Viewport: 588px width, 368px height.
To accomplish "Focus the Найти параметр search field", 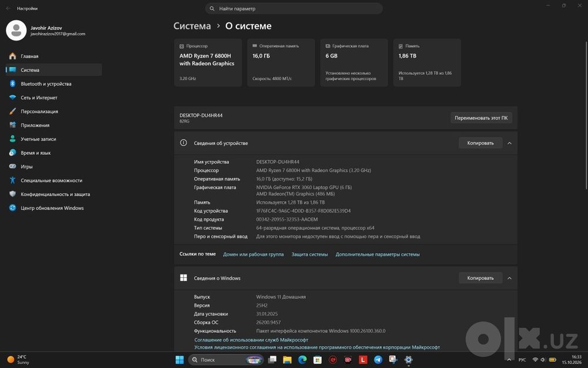I will pyautogui.click(x=294, y=8).
